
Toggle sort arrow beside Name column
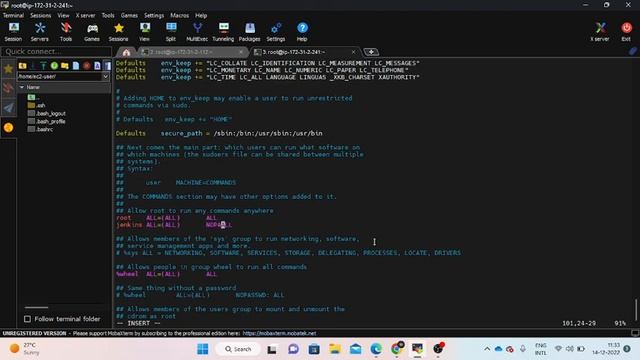[x=22, y=87]
